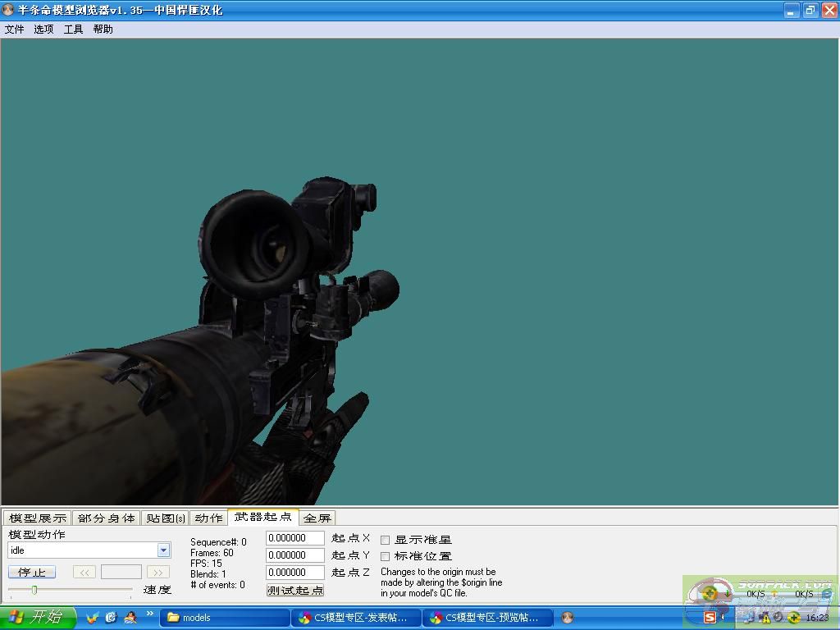The height and width of the screenshot is (630, 840).
Task: Click the 起点 X input field
Action: tap(295, 538)
